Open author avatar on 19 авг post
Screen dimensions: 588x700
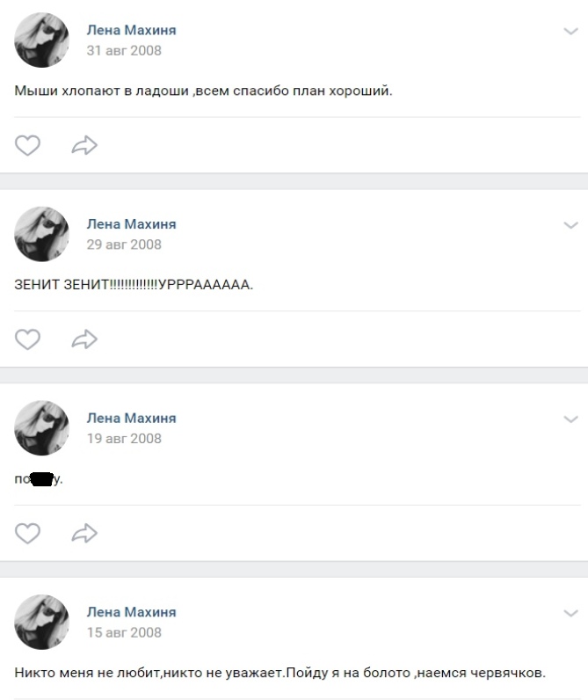tap(42, 428)
